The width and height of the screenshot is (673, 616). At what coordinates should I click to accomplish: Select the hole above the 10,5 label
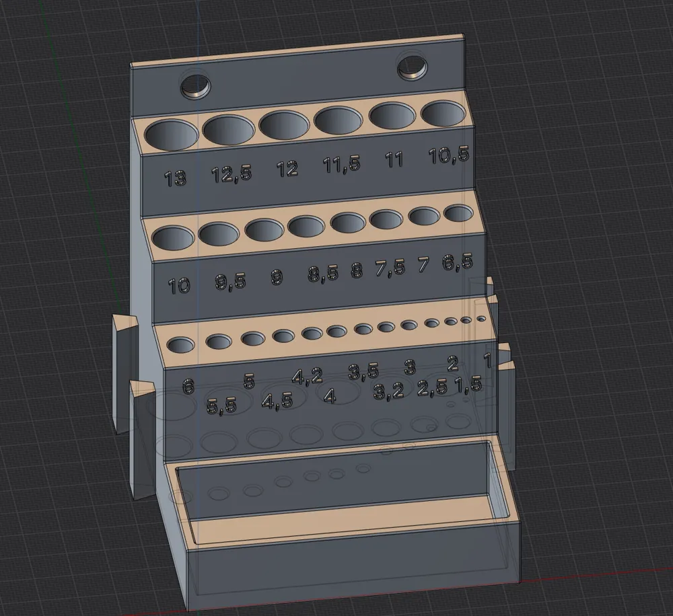tap(444, 114)
